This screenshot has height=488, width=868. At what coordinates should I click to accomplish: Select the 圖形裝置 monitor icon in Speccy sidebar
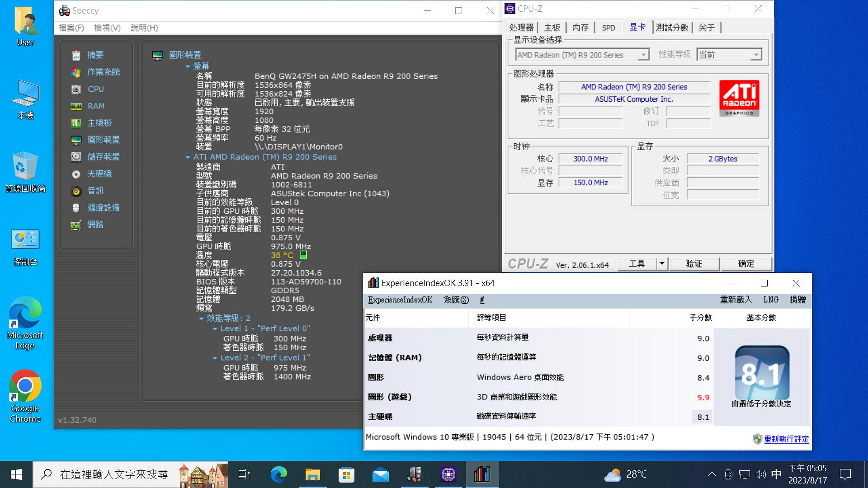point(76,140)
